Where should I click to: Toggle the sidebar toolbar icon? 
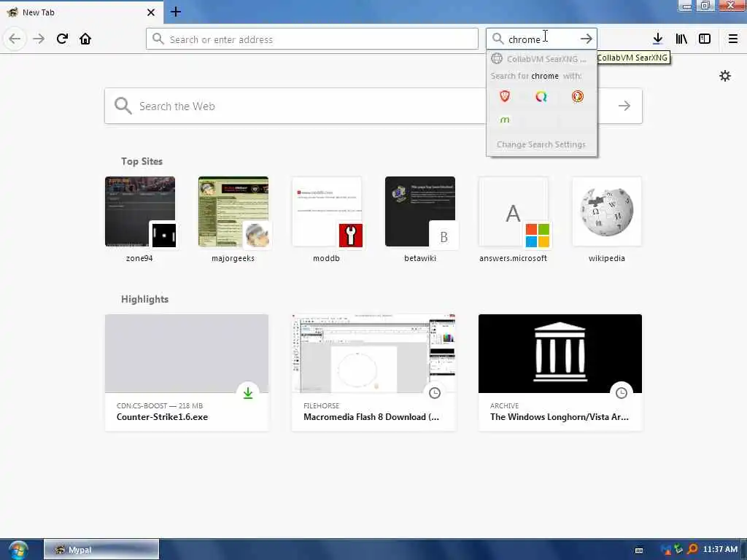pos(705,39)
